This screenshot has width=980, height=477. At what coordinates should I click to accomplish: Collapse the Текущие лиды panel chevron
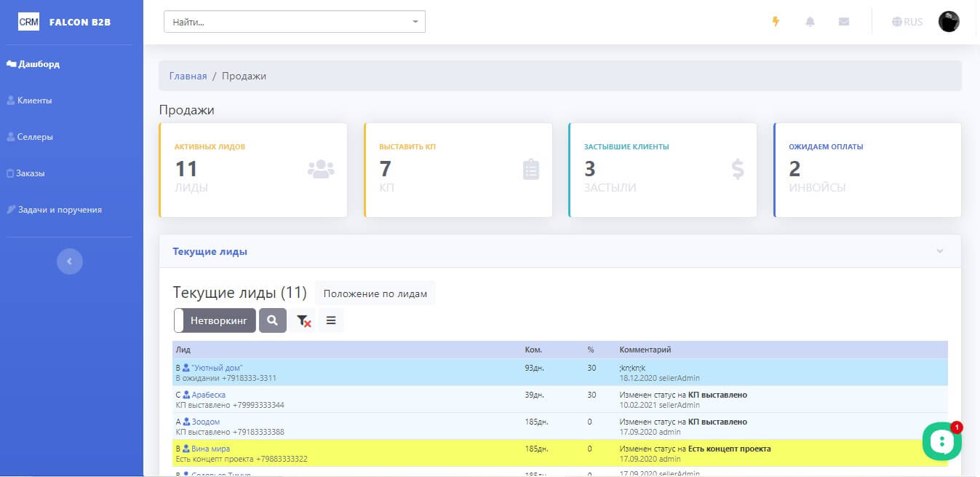[x=939, y=251]
